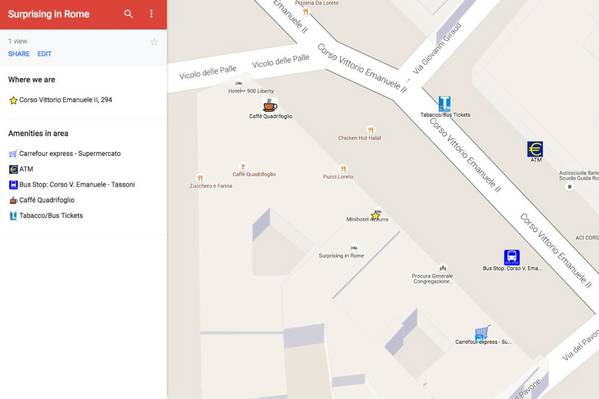Click the Zucchero e Farina restaurant icon
599x399 pixels.
(x=199, y=178)
